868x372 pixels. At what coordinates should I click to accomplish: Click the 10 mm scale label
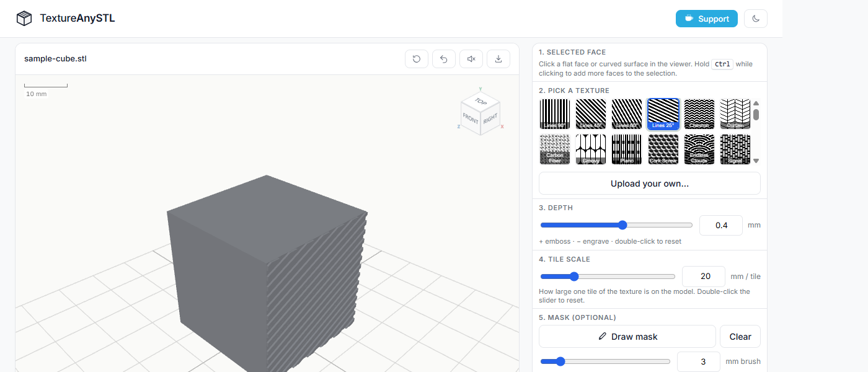pyautogui.click(x=36, y=94)
